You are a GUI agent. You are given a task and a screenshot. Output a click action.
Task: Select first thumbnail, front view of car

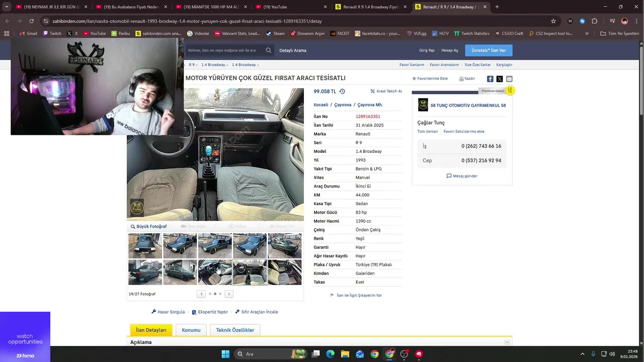coord(145,246)
